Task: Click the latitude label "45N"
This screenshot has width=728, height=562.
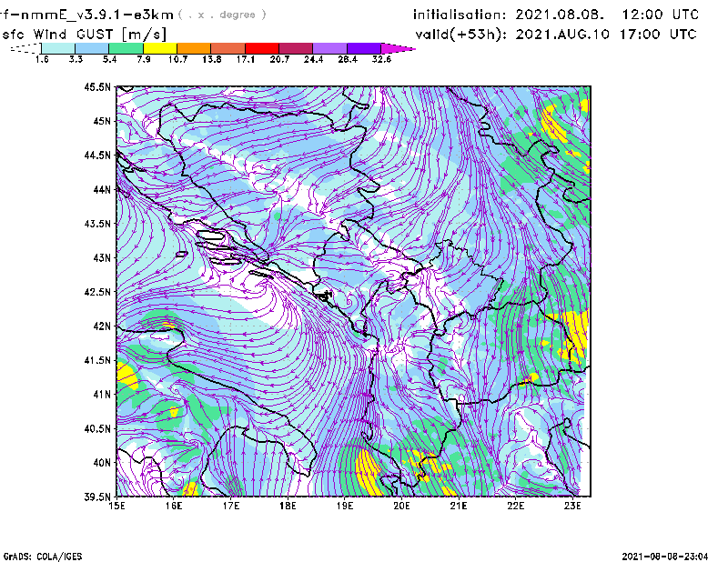Action: pos(102,121)
